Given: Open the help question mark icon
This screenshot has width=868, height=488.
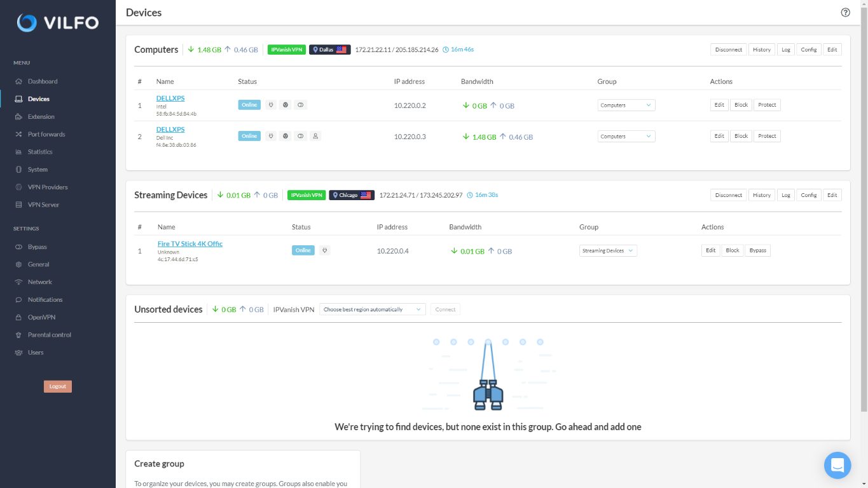Looking at the screenshot, I should pos(845,12).
